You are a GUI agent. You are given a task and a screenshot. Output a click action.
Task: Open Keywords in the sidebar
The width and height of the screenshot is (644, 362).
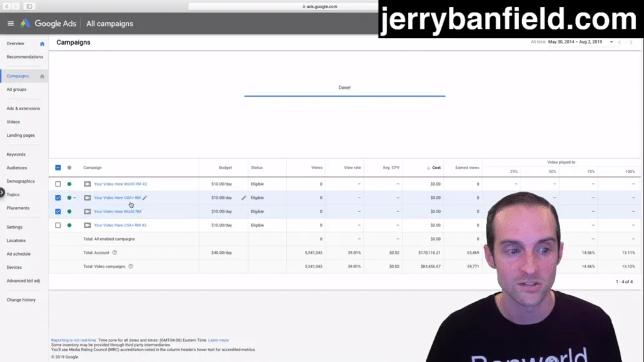(16, 154)
